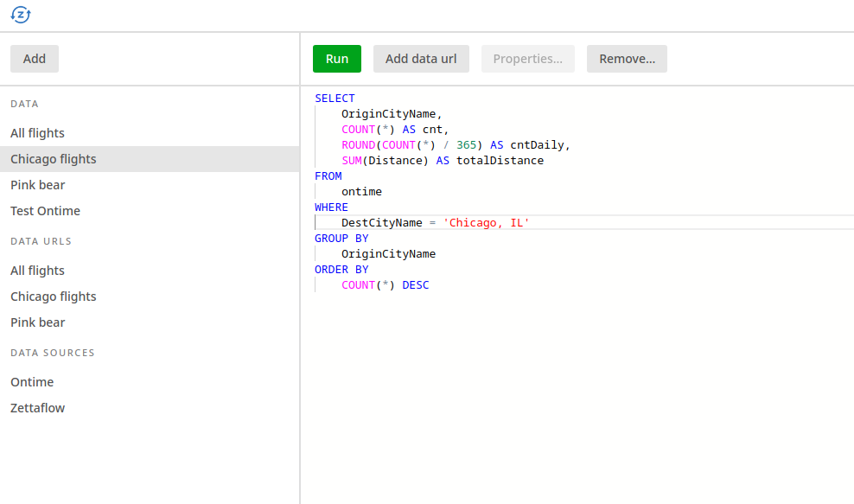Click the Add data url button
The width and height of the screenshot is (854, 504).
pos(421,58)
